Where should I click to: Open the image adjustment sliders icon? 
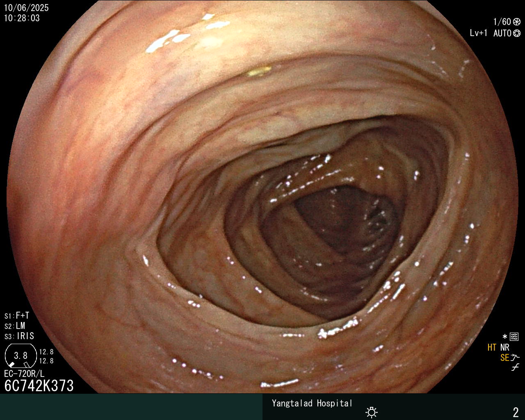(514, 337)
